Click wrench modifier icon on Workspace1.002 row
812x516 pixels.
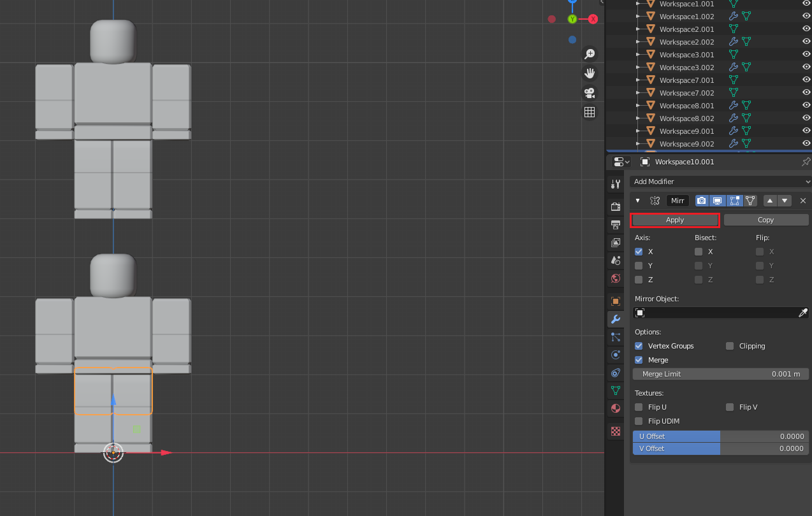[x=733, y=17]
